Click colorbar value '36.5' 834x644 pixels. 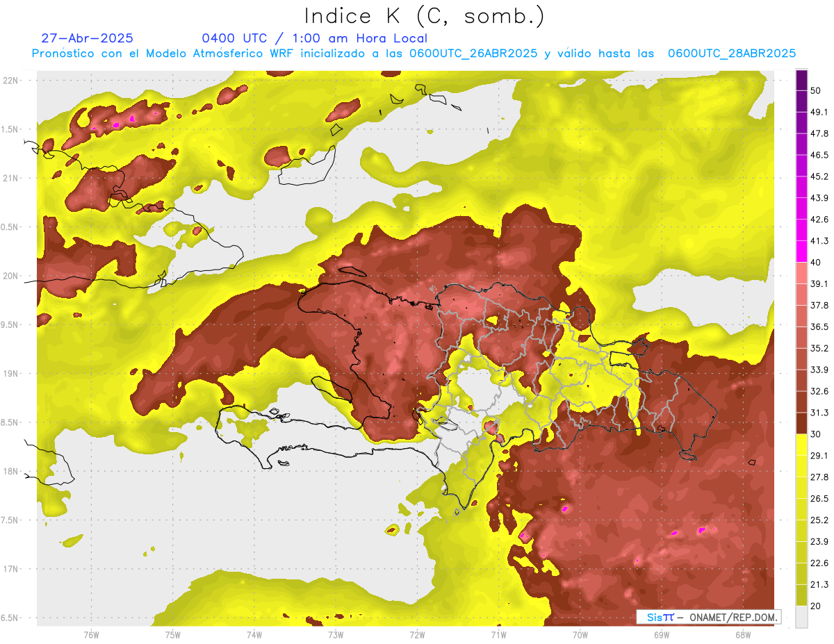[819, 327]
